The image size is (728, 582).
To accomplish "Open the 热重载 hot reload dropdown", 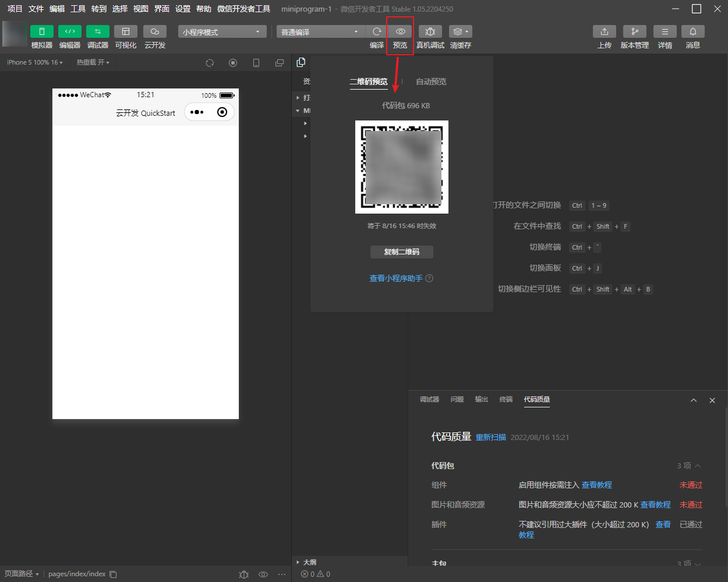I will pyautogui.click(x=93, y=62).
